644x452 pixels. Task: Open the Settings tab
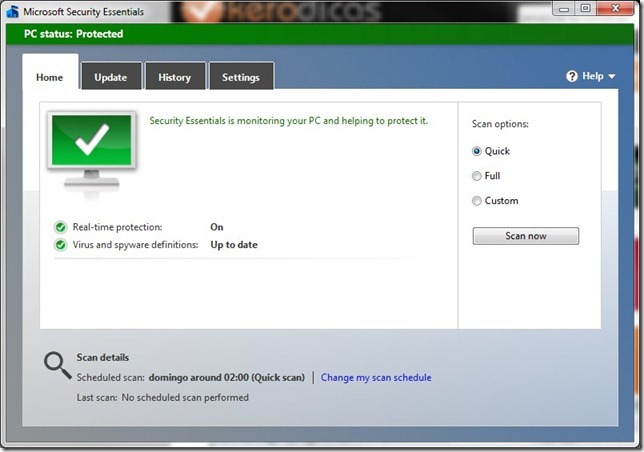click(x=241, y=77)
